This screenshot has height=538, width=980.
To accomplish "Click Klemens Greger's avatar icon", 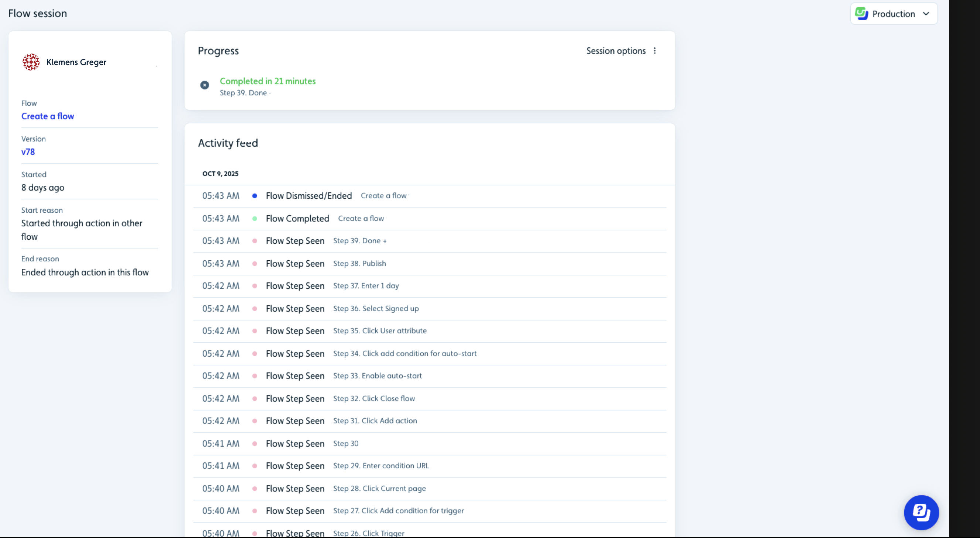I will [31, 62].
